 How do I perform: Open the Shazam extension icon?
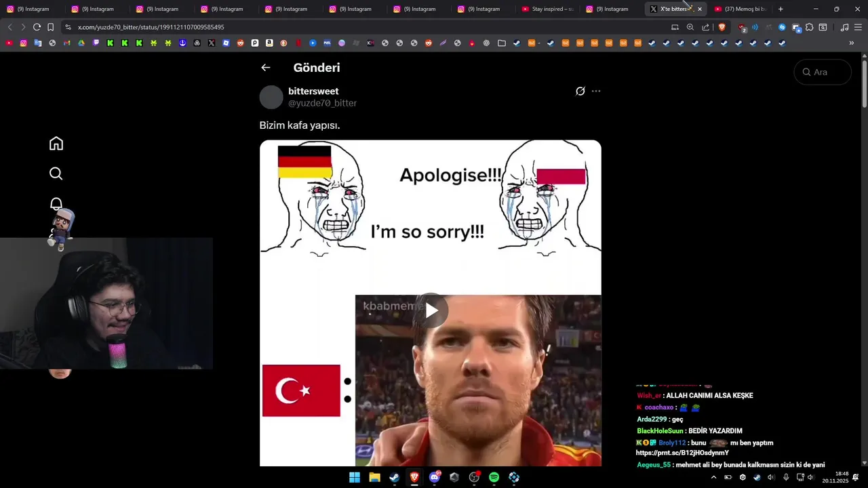coord(782,27)
